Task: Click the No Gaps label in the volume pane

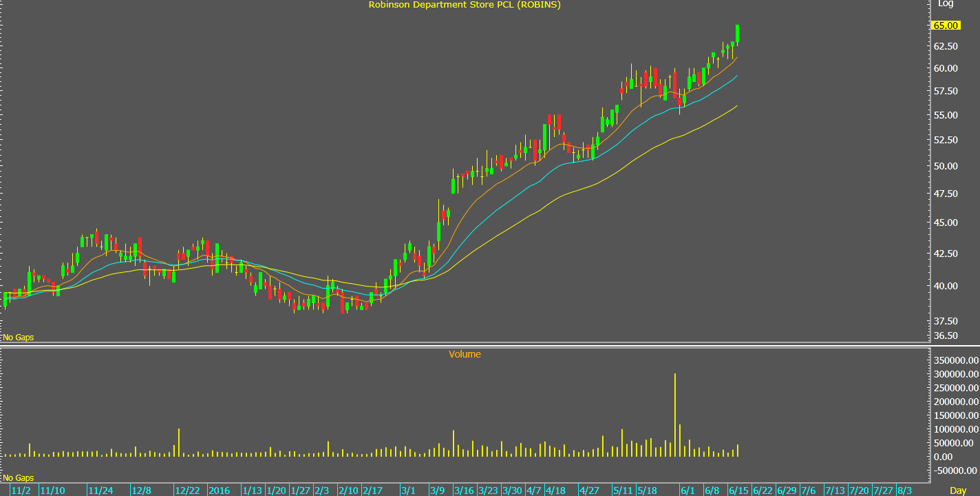Action: pyautogui.click(x=19, y=478)
